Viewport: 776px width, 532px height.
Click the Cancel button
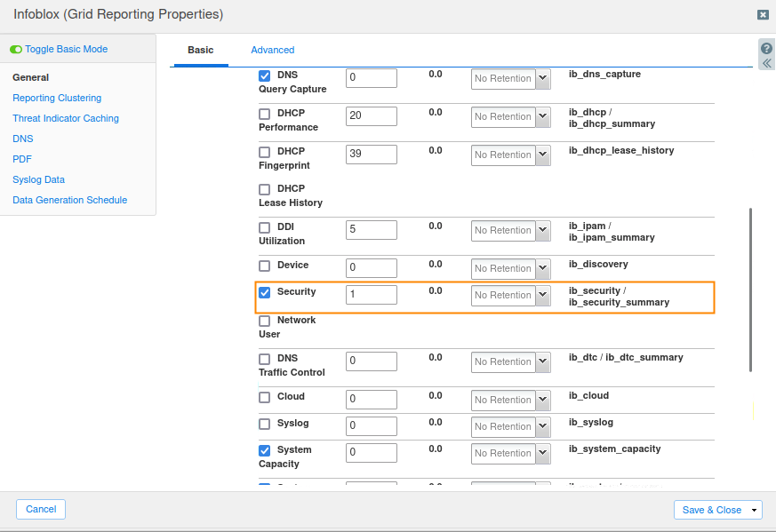coord(41,509)
